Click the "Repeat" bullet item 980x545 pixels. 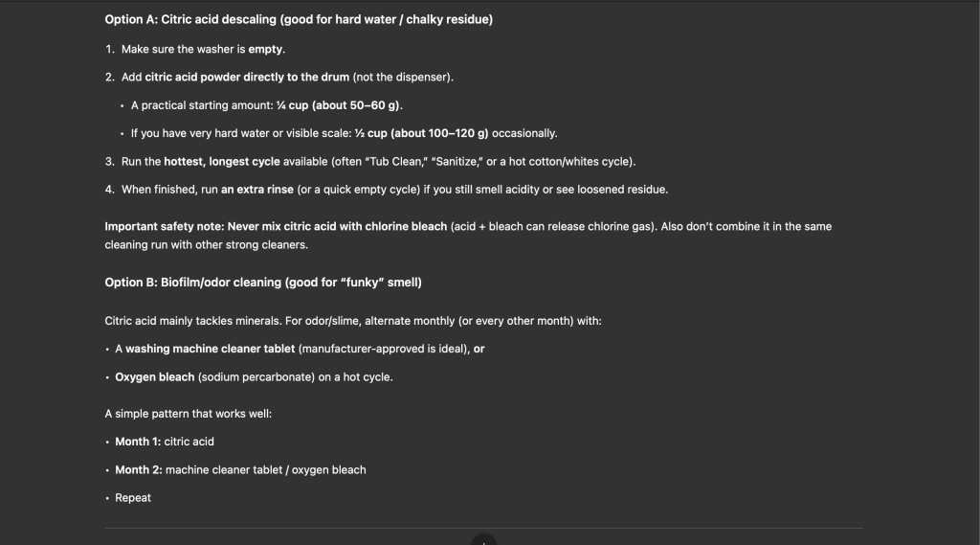[x=133, y=498]
